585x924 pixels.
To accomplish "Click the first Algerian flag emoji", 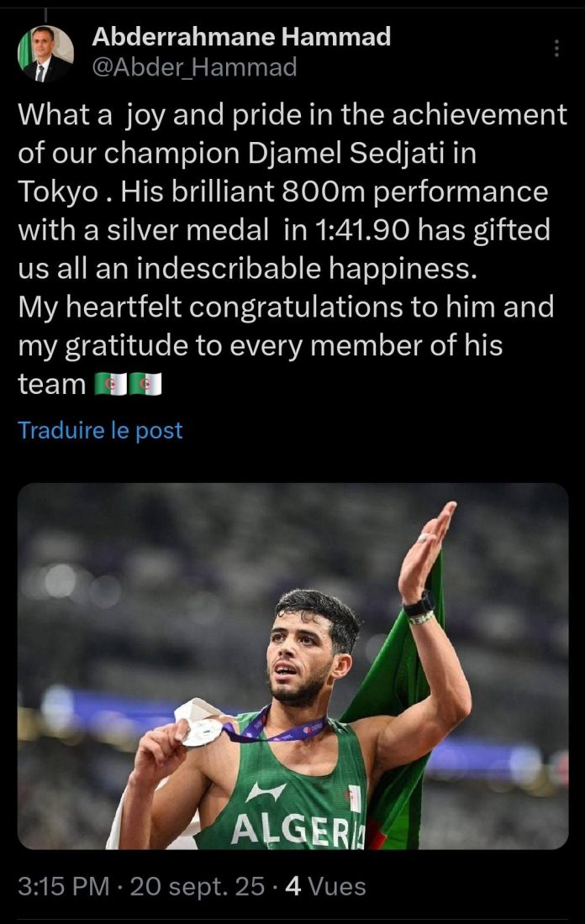I will [x=111, y=384].
